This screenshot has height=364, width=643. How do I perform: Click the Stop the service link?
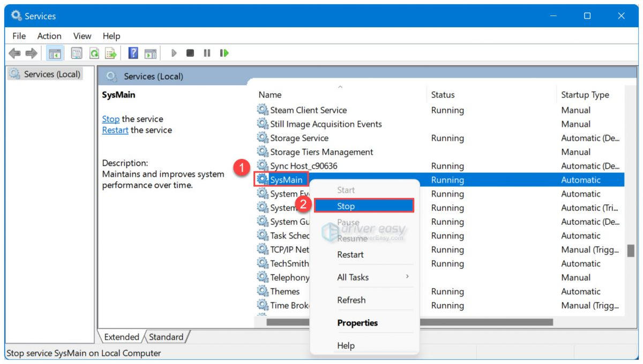pos(110,119)
